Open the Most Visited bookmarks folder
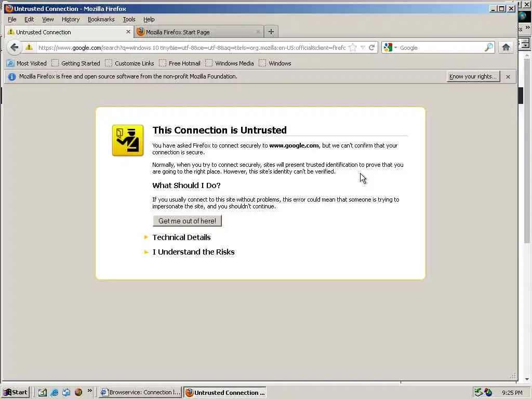This screenshot has width=532, height=399. pyautogui.click(x=26, y=63)
